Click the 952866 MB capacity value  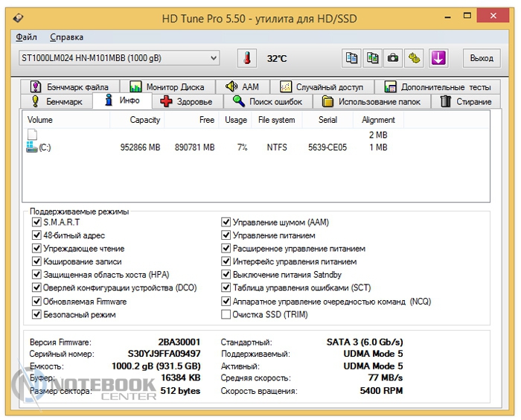click(x=140, y=147)
